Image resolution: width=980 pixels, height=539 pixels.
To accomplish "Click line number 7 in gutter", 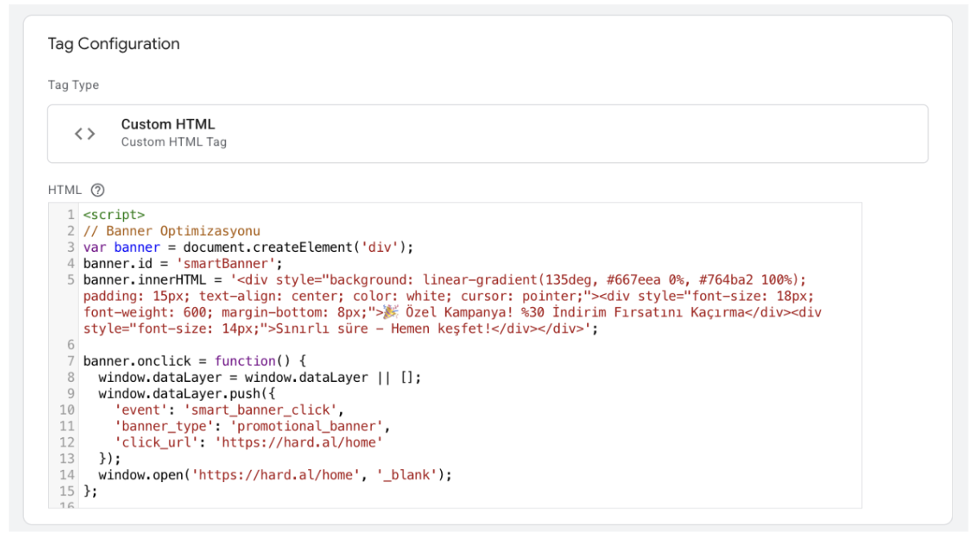I will click(x=71, y=361).
